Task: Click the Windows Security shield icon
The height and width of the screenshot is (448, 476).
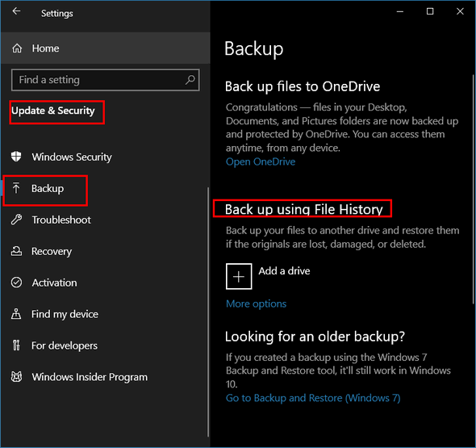Action: 16,157
